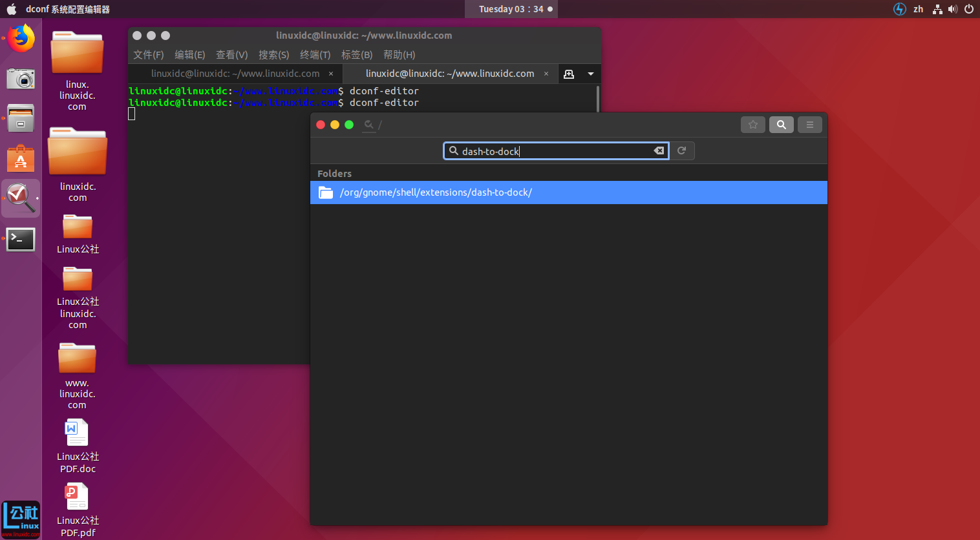Click the lightning bolt indicator icon
This screenshot has height=540, width=980.
pos(900,9)
